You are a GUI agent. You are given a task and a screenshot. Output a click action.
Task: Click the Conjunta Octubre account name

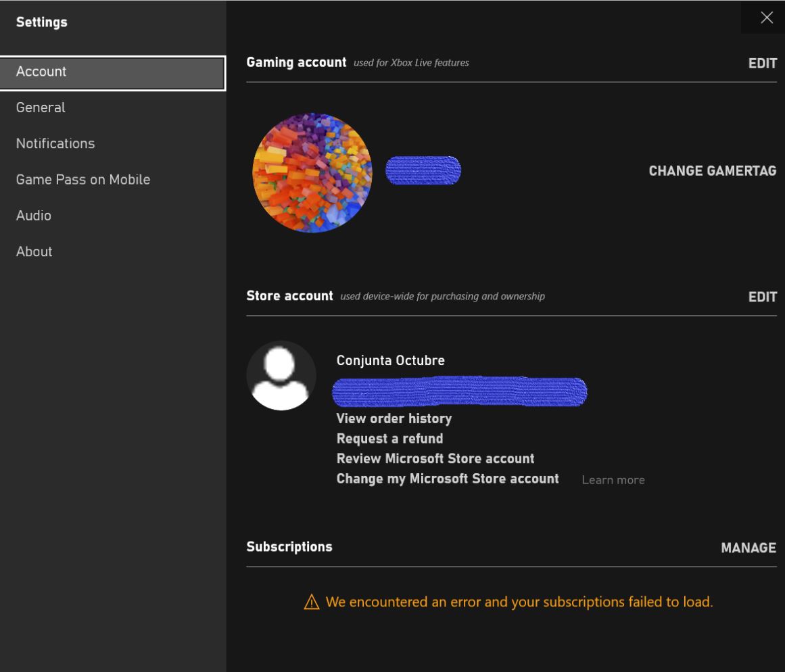(390, 360)
